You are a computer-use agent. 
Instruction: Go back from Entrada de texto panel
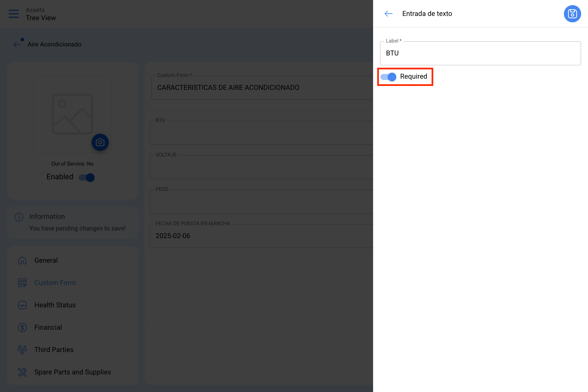point(389,14)
